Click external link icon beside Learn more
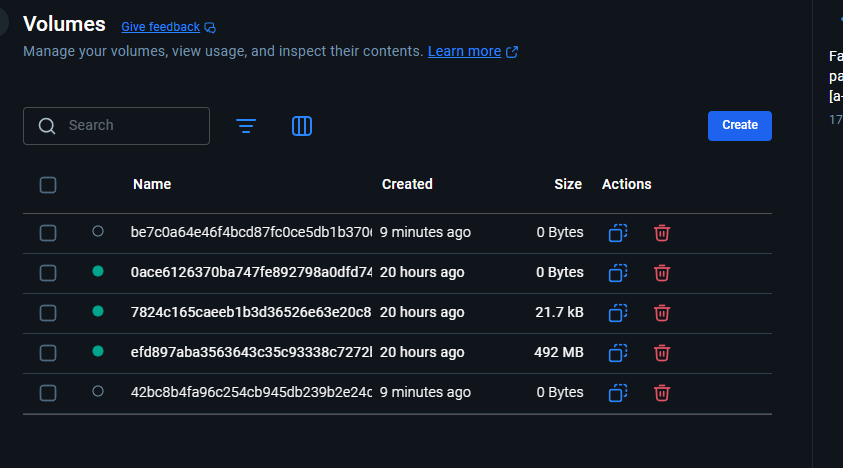843x468 pixels. [x=512, y=52]
